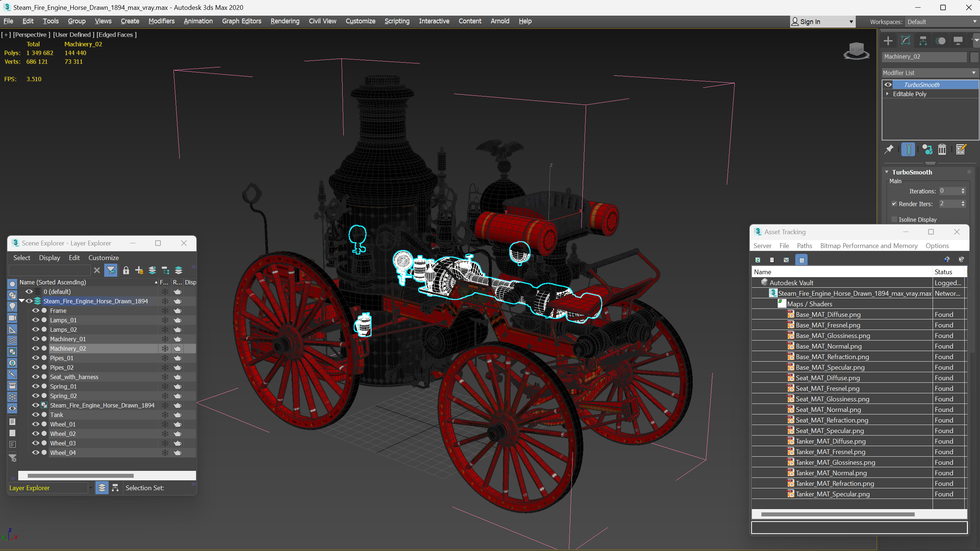This screenshot has height=551, width=980.
Task: Open the Graph Editors menu
Action: (x=242, y=21)
